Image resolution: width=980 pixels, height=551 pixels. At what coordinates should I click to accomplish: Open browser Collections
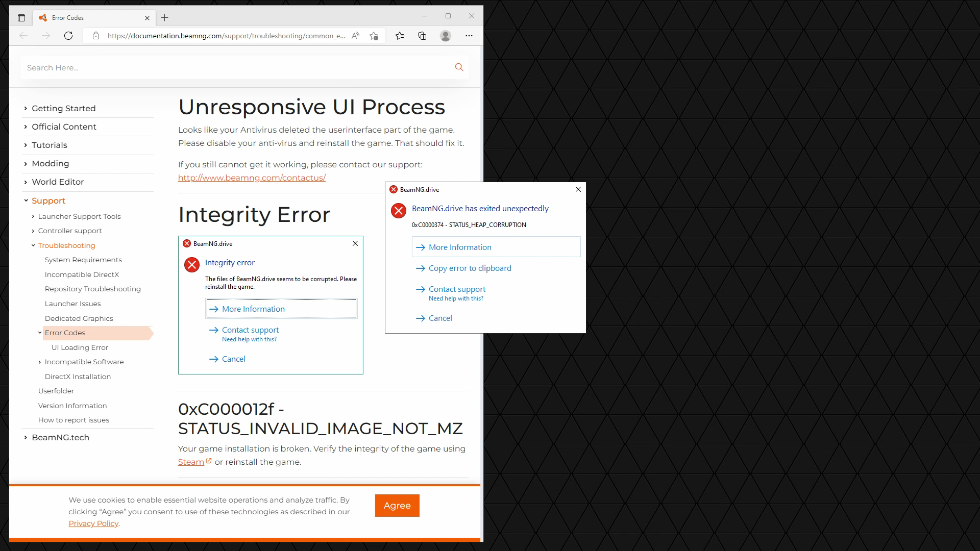422,36
